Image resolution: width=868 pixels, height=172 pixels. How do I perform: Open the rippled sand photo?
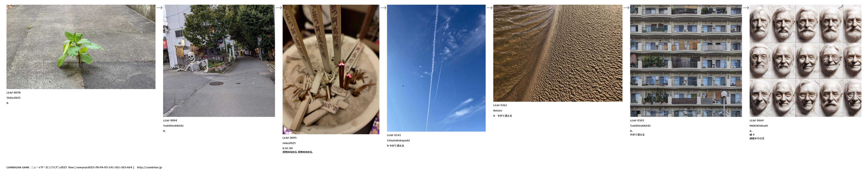pyautogui.click(x=558, y=53)
